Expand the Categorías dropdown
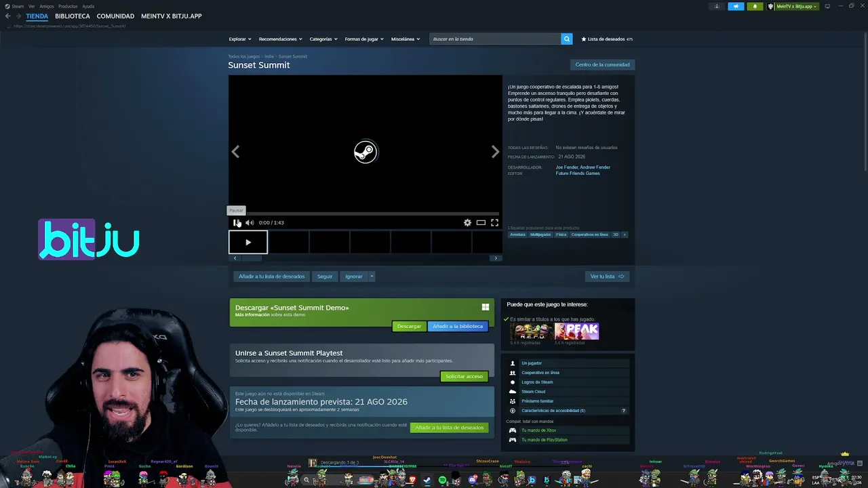 click(x=323, y=39)
